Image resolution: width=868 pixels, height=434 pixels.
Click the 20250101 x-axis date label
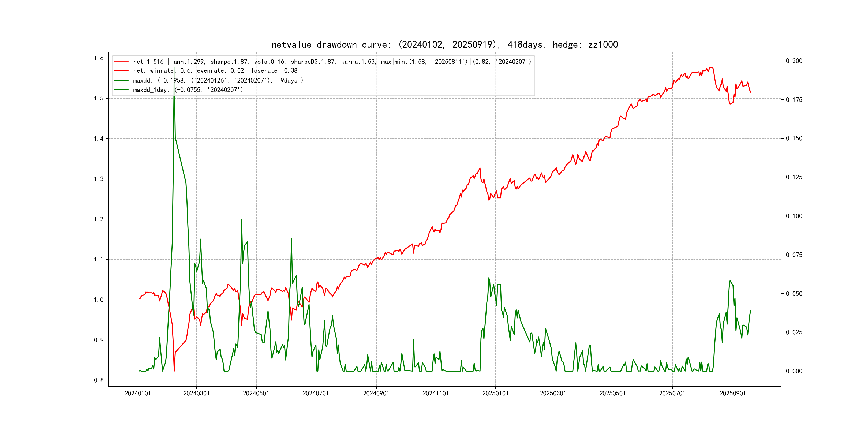(x=495, y=394)
